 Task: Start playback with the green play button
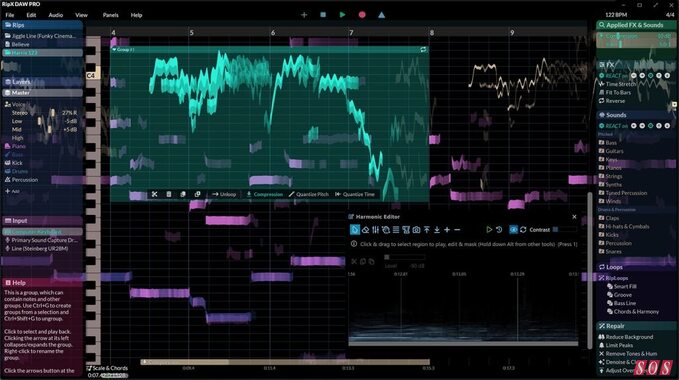(x=343, y=15)
